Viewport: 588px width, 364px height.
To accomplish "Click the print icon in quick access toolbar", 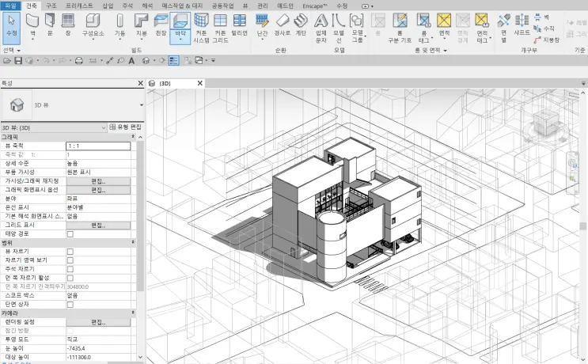I will pos(79,60).
